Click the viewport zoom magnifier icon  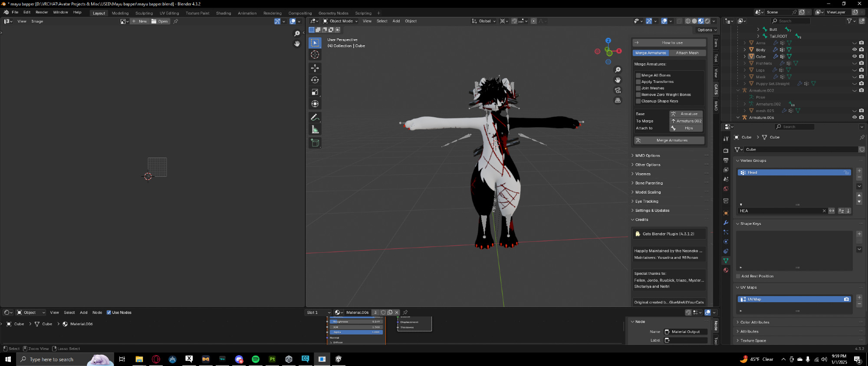[x=618, y=70]
